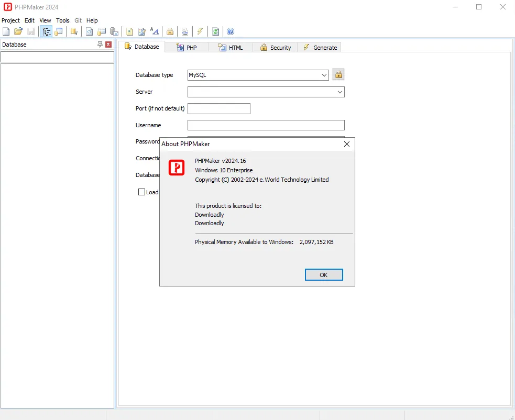515x420 pixels.
Task: Toggle the Load checkbox
Action: pos(141,192)
